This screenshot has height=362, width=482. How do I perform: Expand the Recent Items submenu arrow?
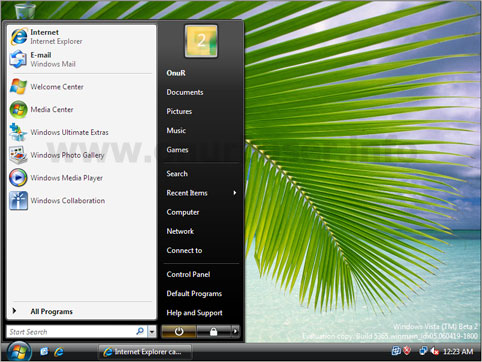[235, 193]
